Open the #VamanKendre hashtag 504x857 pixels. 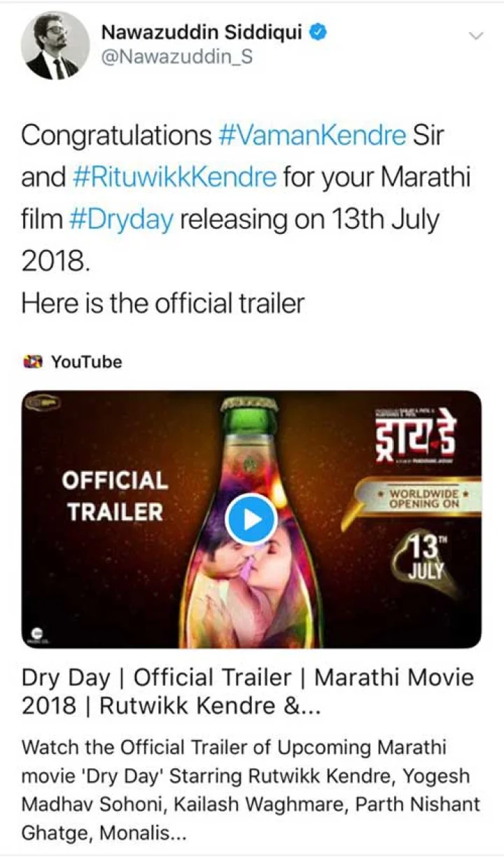(312, 135)
